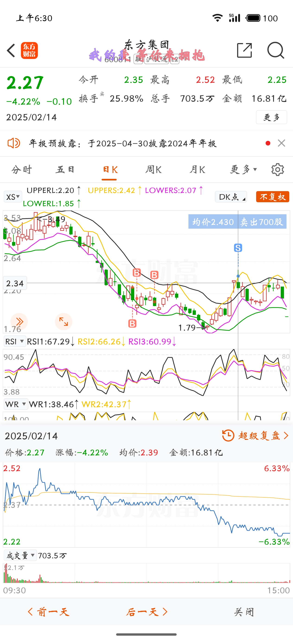
Task: Tap the 年报预披露 announcement text
Action: tap(123, 143)
